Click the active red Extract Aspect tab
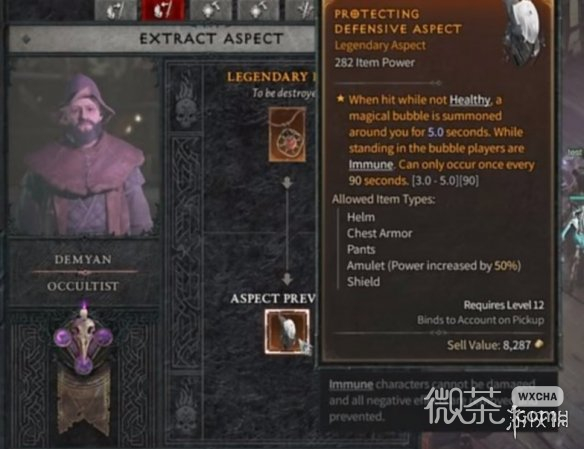 click(x=163, y=10)
